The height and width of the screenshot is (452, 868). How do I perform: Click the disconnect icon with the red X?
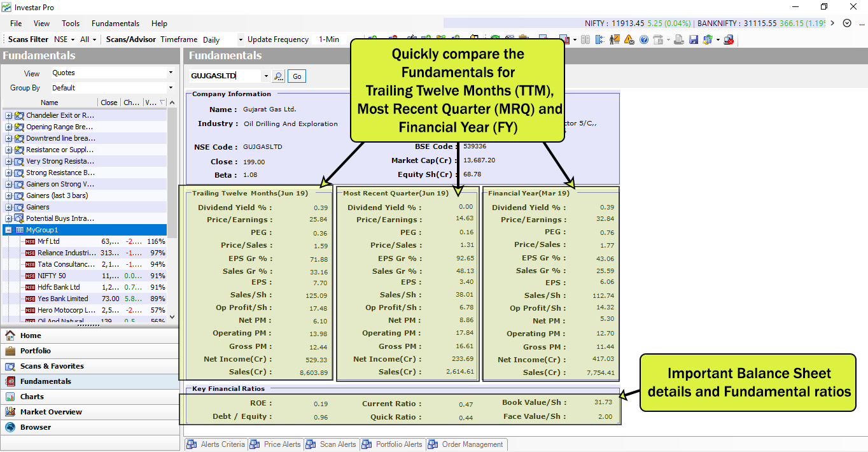click(x=729, y=39)
